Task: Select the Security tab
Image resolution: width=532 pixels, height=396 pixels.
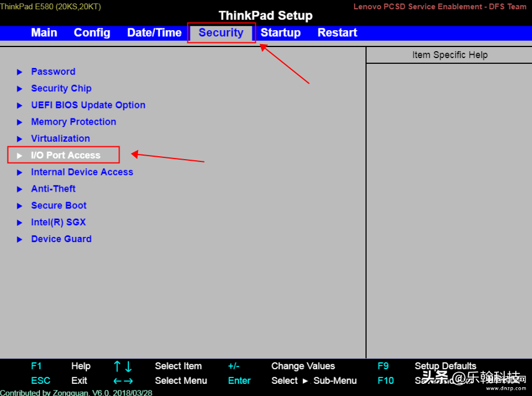Action: 221,33
